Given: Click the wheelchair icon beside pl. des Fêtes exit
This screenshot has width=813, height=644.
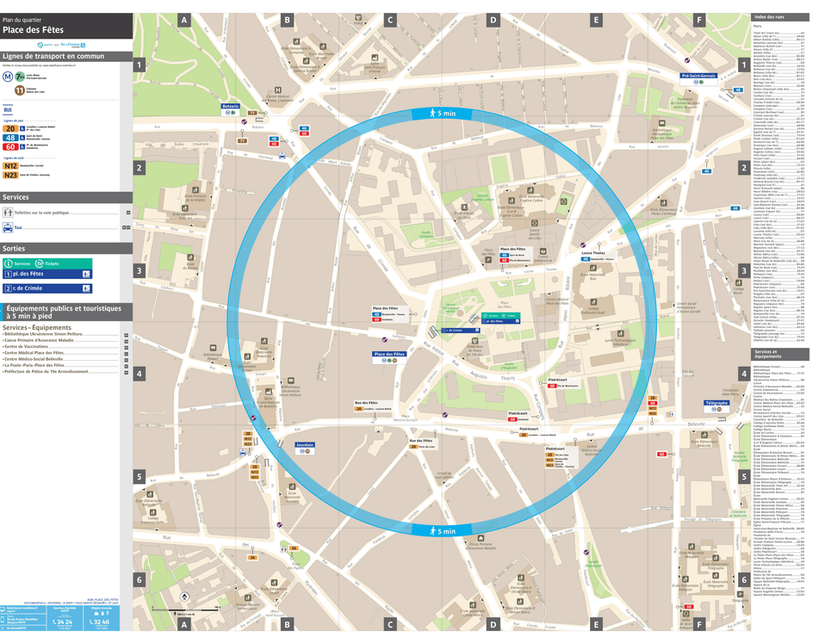Looking at the screenshot, I should pyautogui.click(x=85, y=274).
